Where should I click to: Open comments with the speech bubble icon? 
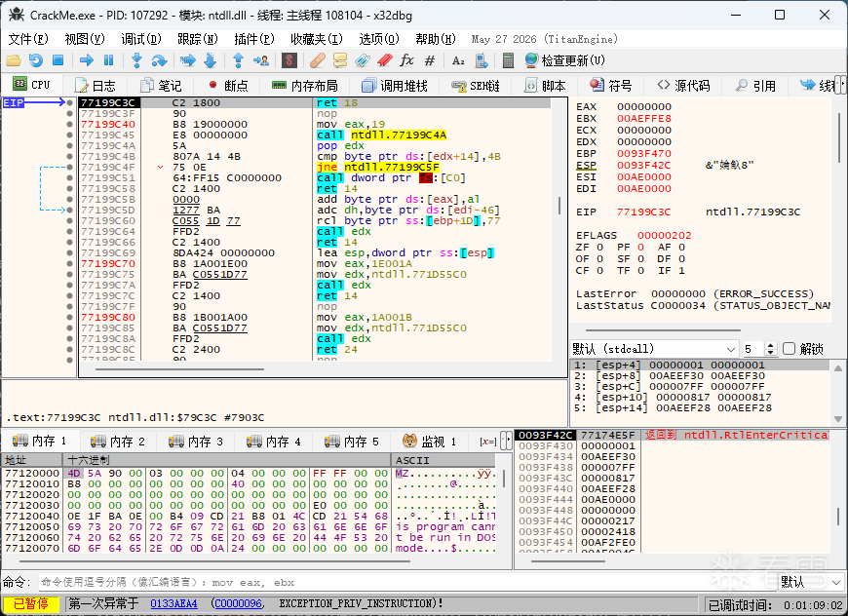coord(340,60)
